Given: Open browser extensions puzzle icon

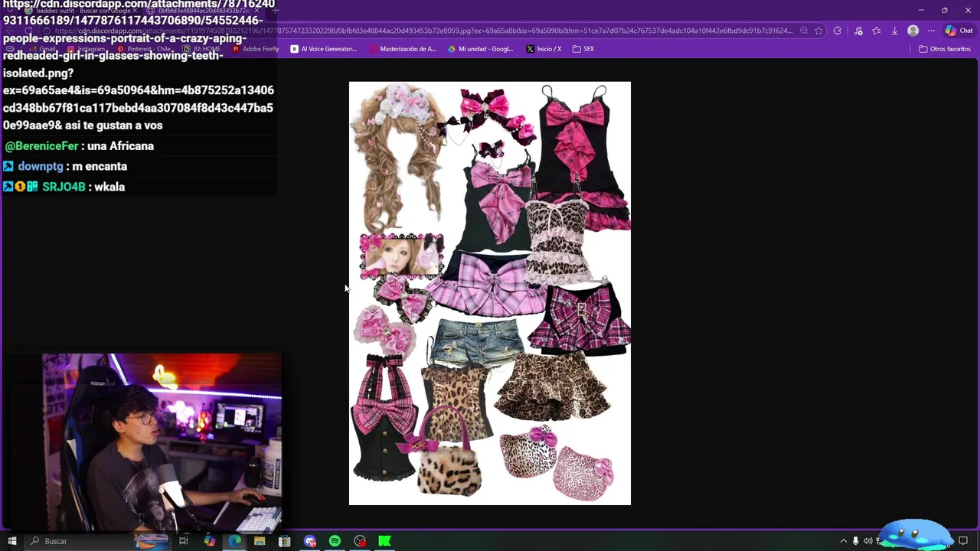Looking at the screenshot, I should [x=837, y=31].
